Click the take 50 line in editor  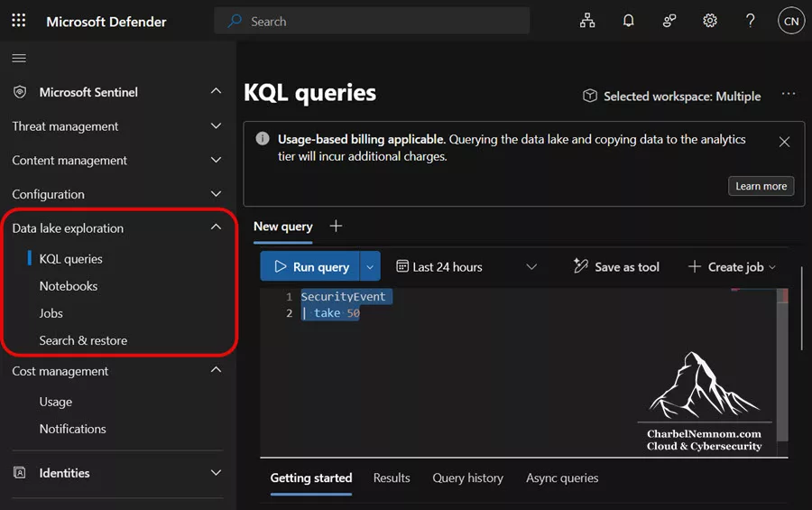(x=331, y=313)
